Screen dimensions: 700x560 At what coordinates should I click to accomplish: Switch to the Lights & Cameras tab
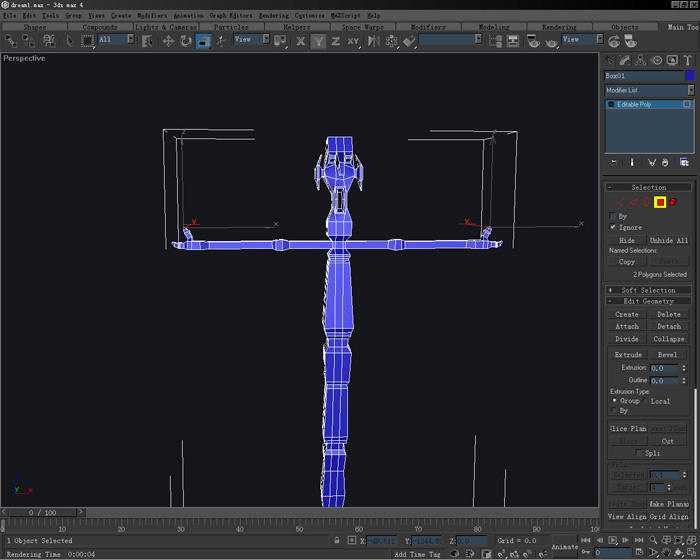click(x=166, y=27)
